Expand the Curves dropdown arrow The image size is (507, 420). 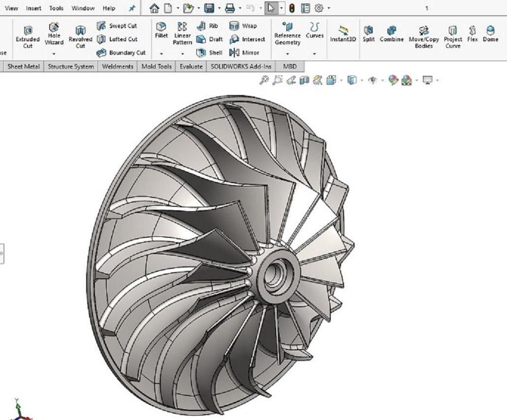[315, 54]
